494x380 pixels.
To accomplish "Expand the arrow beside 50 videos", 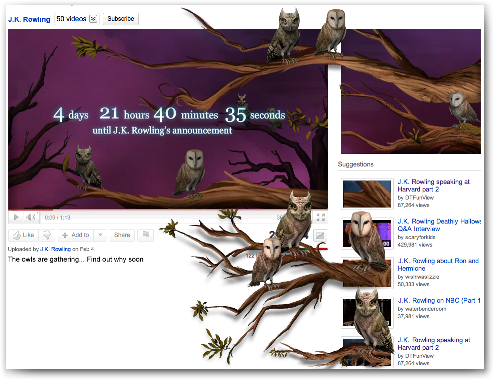I will (93, 19).
